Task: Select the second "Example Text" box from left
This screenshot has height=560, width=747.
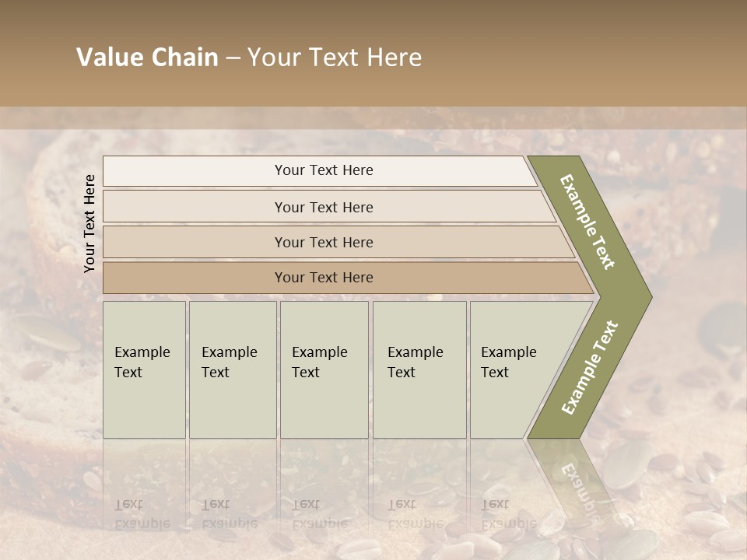Action: click(232, 369)
